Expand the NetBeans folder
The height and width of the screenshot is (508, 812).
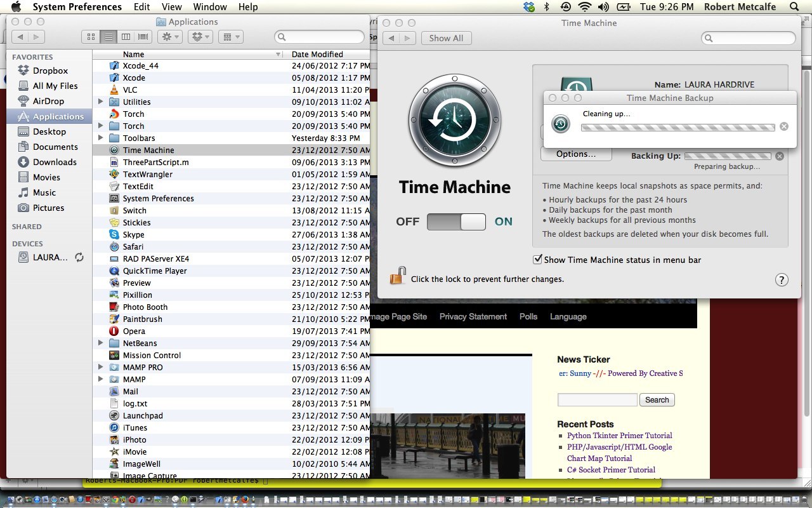click(x=100, y=343)
